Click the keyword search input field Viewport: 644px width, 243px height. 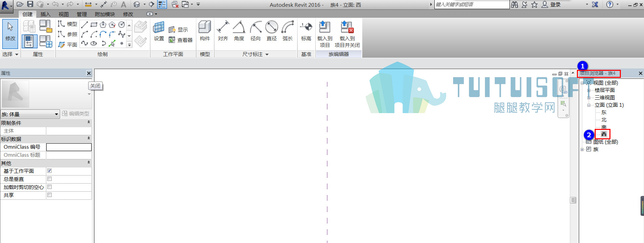[x=472, y=4]
